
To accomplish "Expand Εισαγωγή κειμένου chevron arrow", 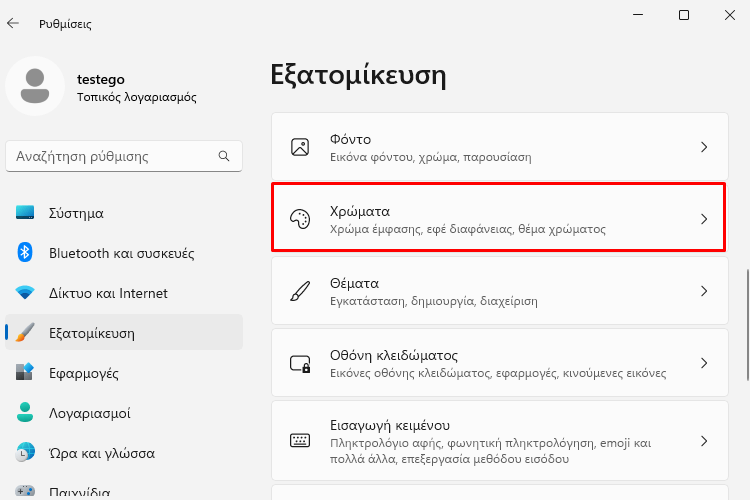I will pyautogui.click(x=704, y=441).
